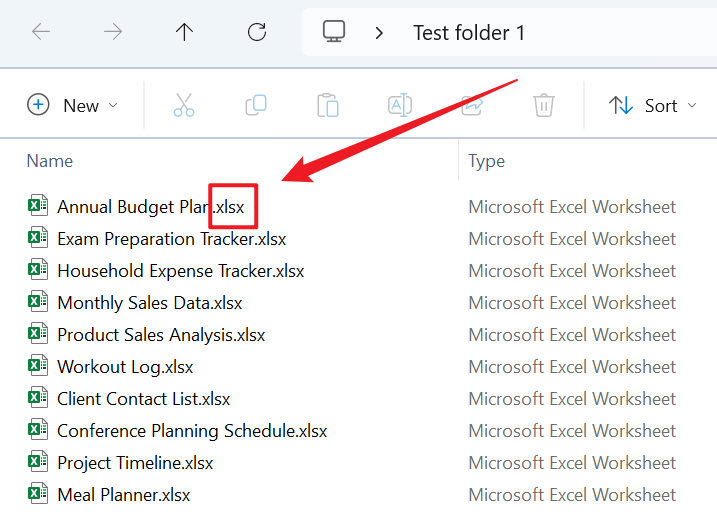Screen dimensions: 717x527
Task: Expand the breadcrumb chevron before Test folder 1
Action: click(379, 33)
